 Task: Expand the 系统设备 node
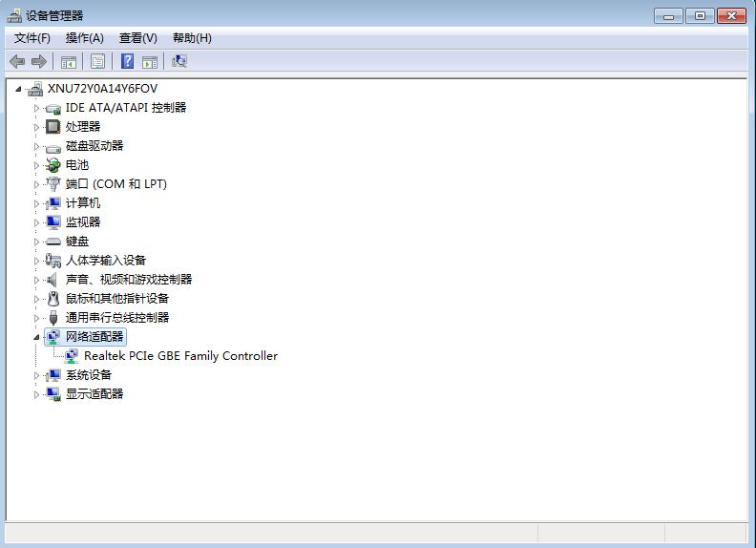pyautogui.click(x=36, y=375)
